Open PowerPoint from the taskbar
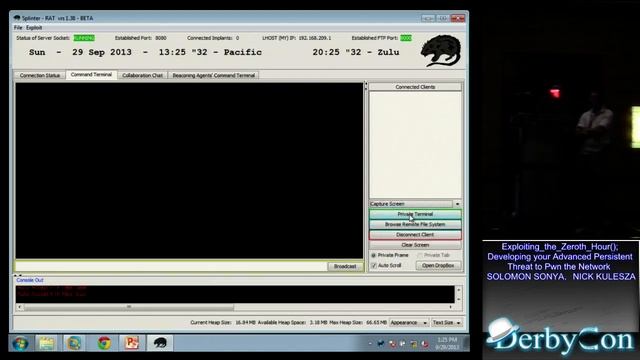640x360 pixels. (x=131, y=343)
